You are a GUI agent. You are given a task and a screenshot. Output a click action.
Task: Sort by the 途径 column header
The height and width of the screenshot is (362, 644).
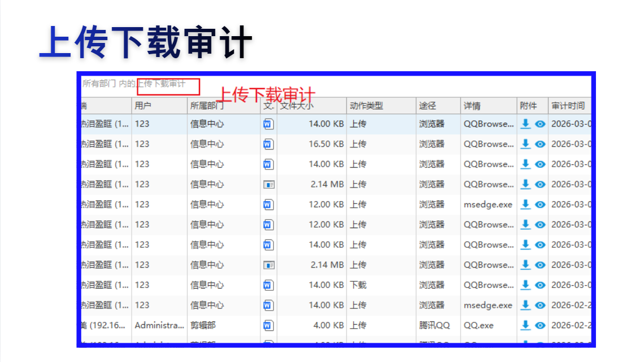tap(438, 106)
